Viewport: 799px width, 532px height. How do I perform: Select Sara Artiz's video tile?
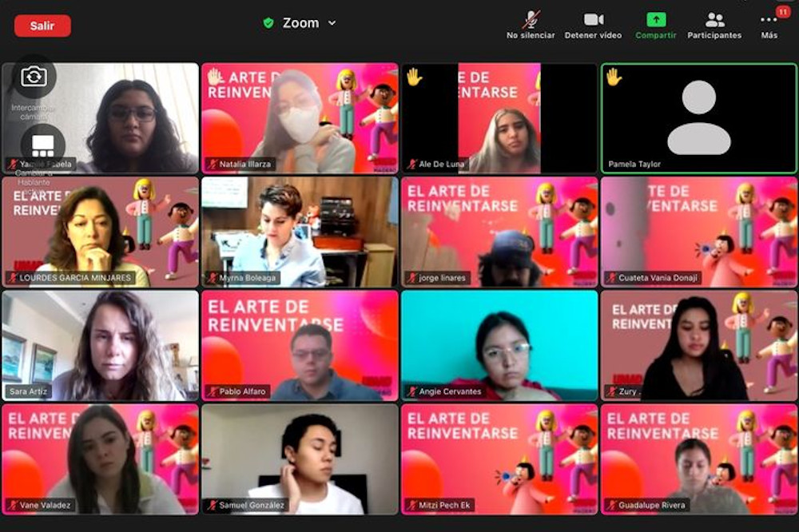(x=100, y=345)
